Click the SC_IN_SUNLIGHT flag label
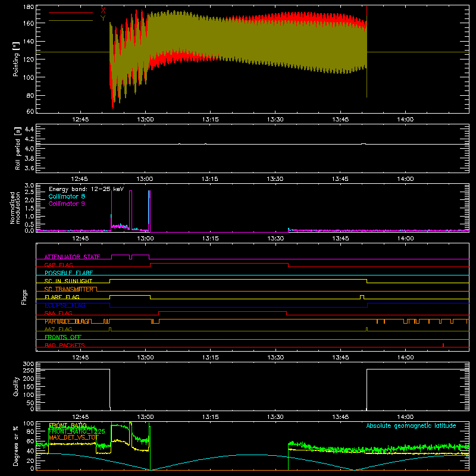 pos(68,281)
